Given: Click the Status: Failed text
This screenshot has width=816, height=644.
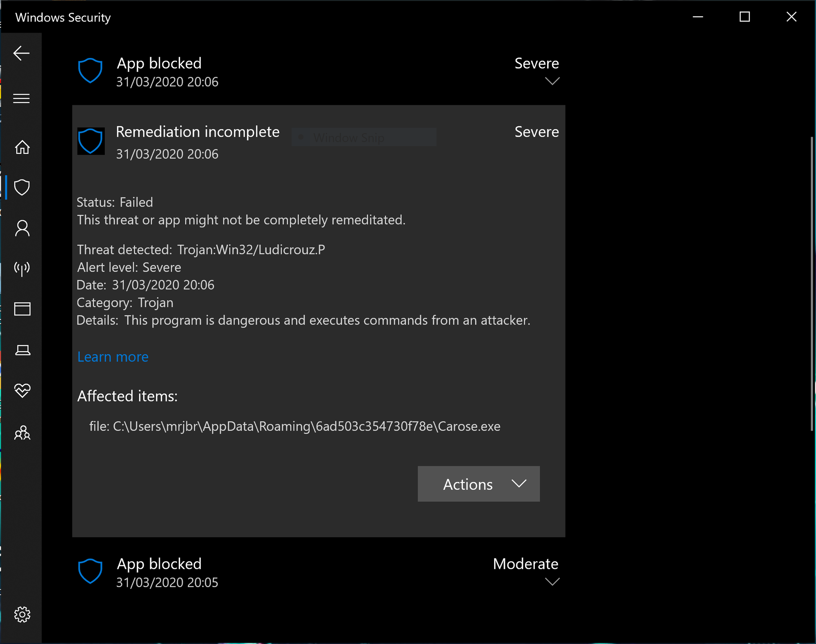Looking at the screenshot, I should pyautogui.click(x=115, y=202).
